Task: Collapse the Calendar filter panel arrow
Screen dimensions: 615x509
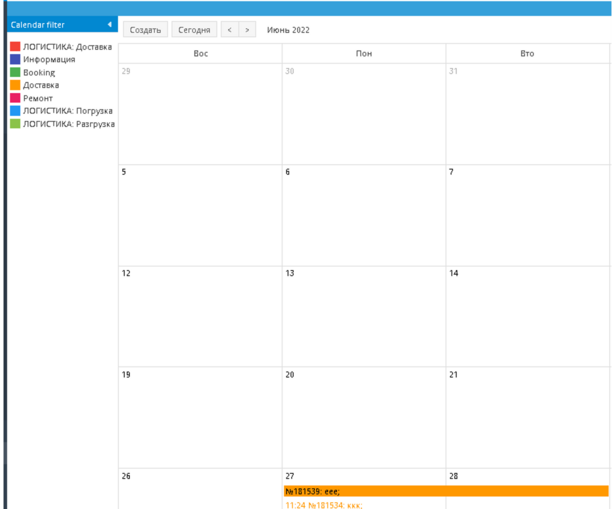Action: [x=109, y=25]
